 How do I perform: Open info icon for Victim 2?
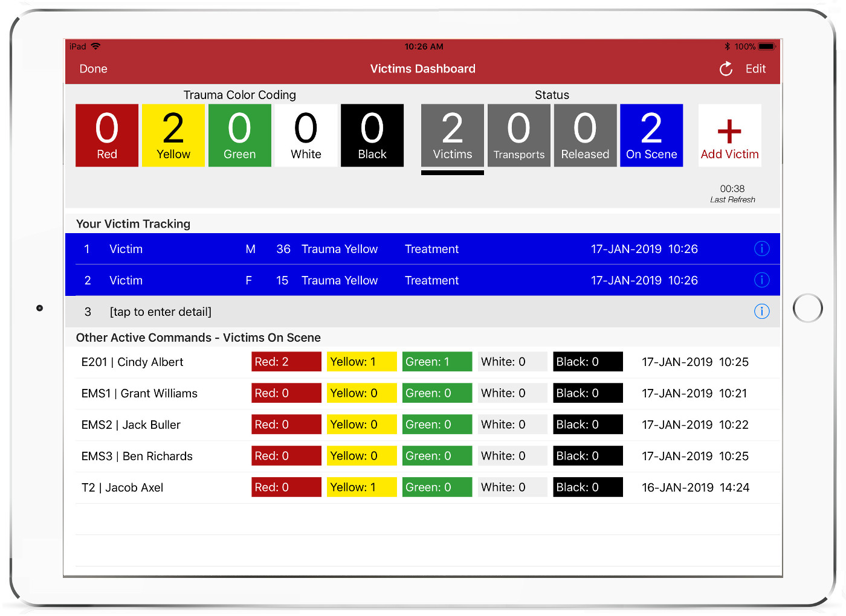pos(761,280)
